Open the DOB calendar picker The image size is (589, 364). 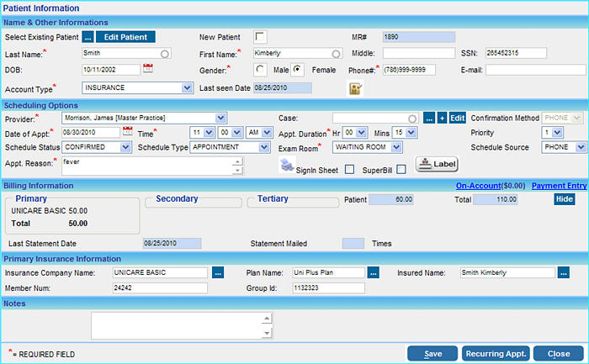[x=148, y=69]
